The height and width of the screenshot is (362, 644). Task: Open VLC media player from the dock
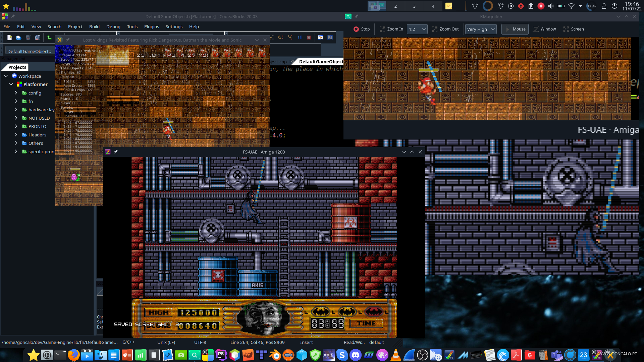pos(396,355)
